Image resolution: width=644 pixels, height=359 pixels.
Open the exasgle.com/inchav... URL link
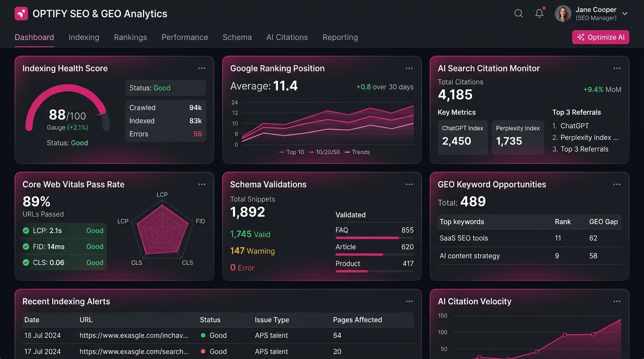pyautogui.click(x=134, y=335)
